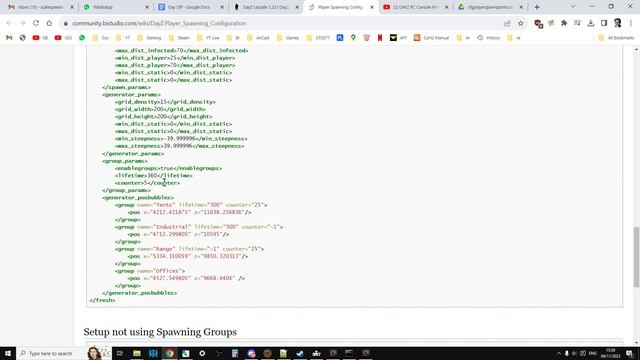Viewport: 640px width, 360px height.
Task: Toggle the browser side panel
Action: pos(604,23)
